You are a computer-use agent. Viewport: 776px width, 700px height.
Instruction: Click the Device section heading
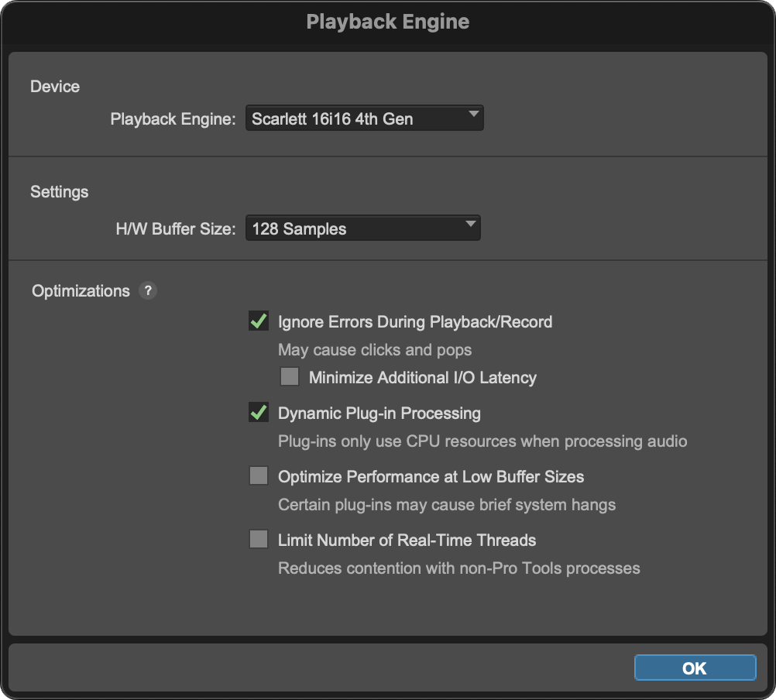[x=55, y=87]
